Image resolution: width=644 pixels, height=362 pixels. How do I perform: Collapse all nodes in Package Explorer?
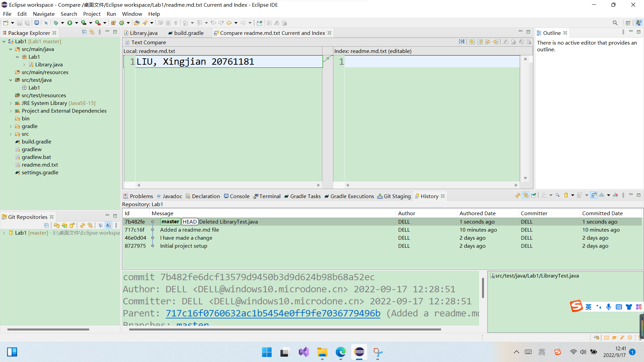point(84,32)
